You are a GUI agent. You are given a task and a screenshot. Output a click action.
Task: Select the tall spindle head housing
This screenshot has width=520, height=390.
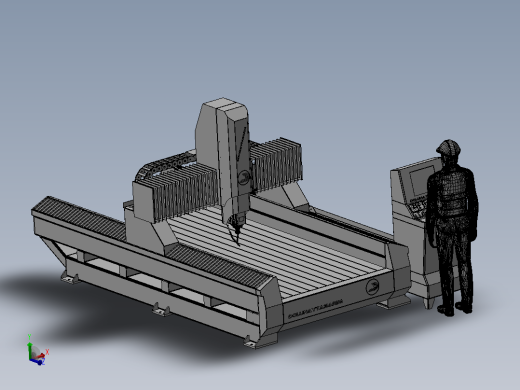coord(223,160)
